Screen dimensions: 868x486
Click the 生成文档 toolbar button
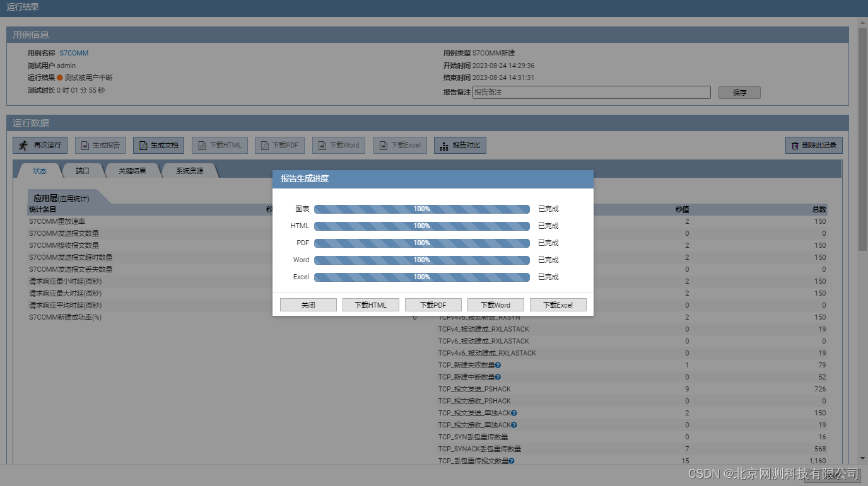click(x=158, y=145)
